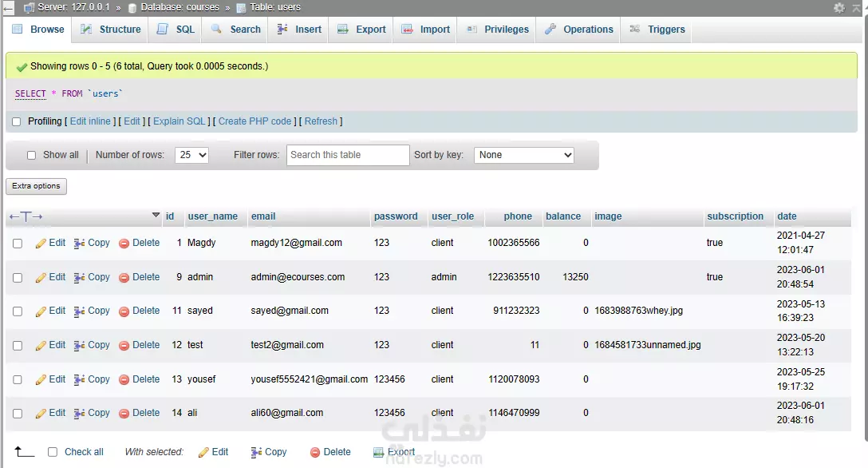Switch to the Export tab

tap(361, 30)
